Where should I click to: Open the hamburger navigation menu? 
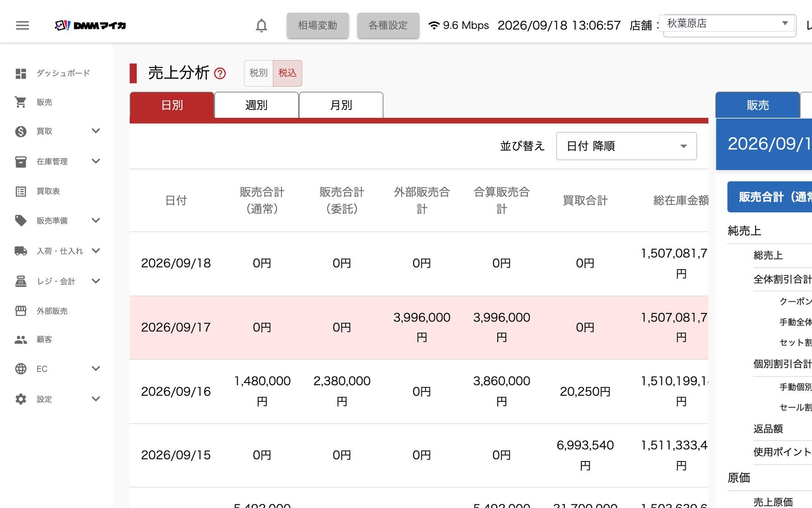[x=22, y=25]
